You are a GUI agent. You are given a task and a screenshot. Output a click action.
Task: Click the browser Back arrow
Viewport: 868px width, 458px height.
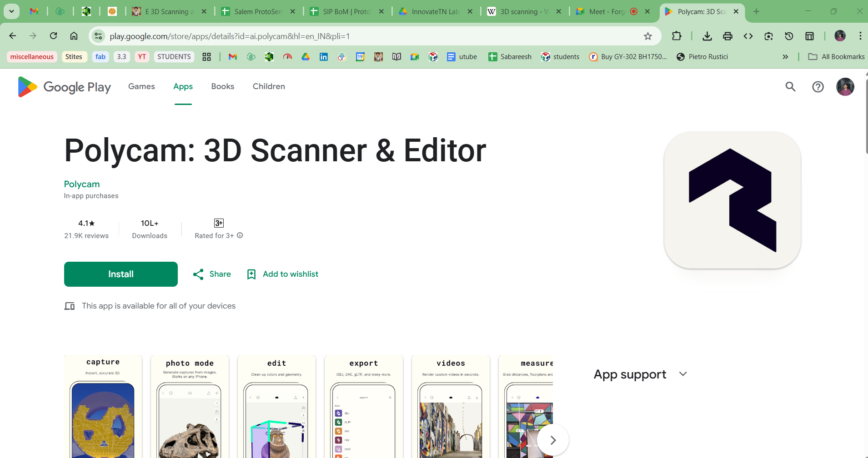tap(13, 36)
